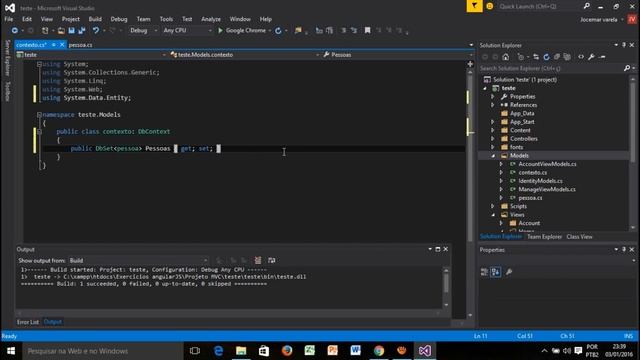Click Collapse All in Solution Explorer
640x360 pixels.
point(557,57)
